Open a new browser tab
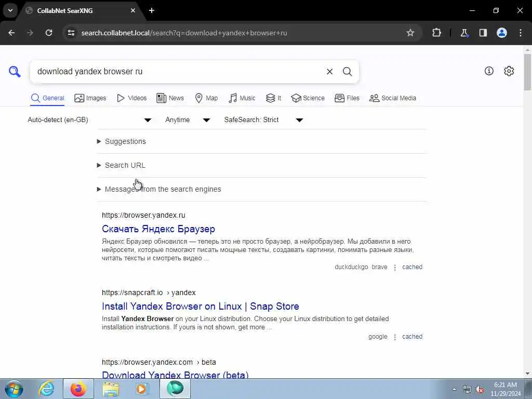Image resolution: width=532 pixels, height=399 pixels. tap(152, 10)
